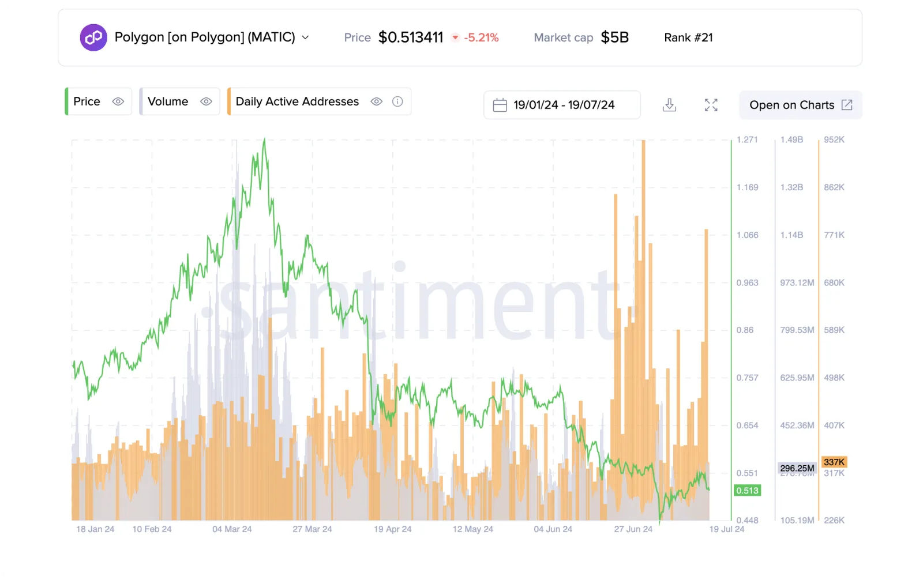Select the Price metric tab
Screen dimensions: 923x588
click(x=99, y=101)
